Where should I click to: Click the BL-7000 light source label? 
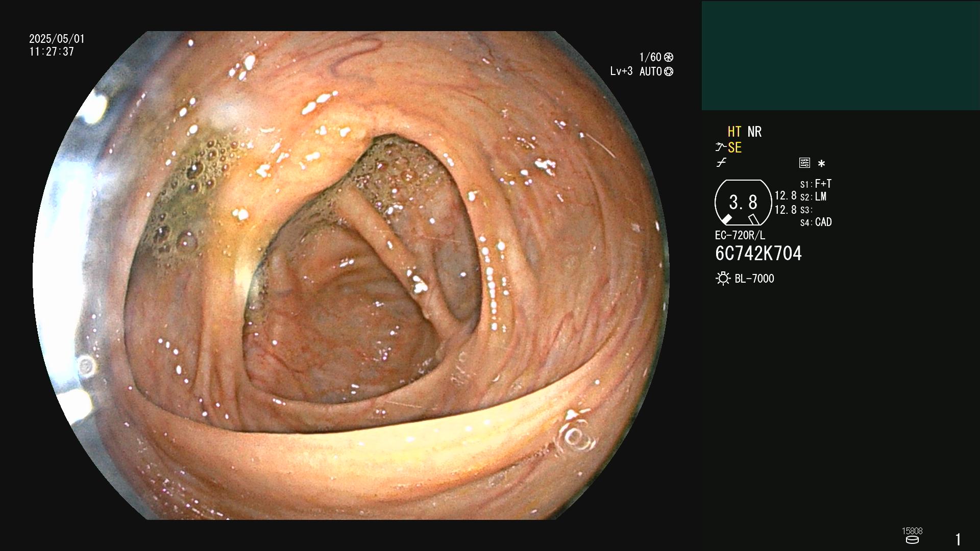[x=754, y=279]
